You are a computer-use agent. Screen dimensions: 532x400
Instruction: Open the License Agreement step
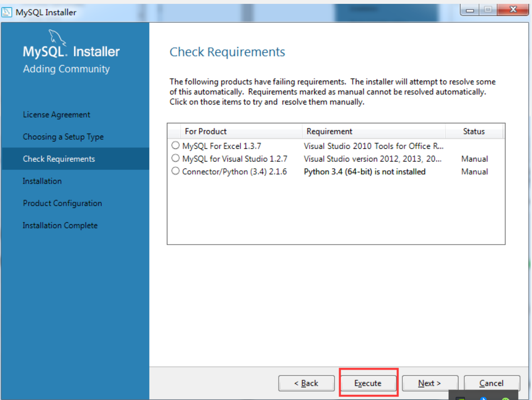pos(56,114)
